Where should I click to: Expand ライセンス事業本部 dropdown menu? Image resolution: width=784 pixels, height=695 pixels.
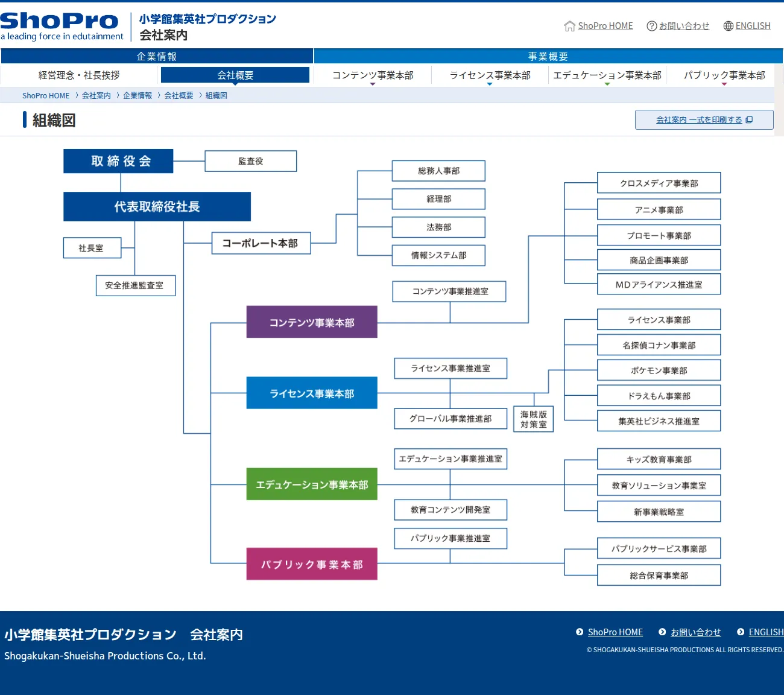(490, 76)
